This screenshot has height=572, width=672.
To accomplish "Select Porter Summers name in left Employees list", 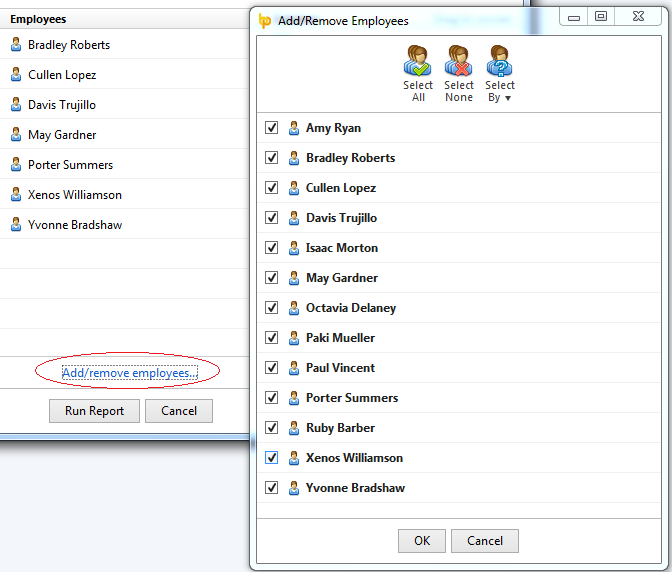I will pos(71,165).
